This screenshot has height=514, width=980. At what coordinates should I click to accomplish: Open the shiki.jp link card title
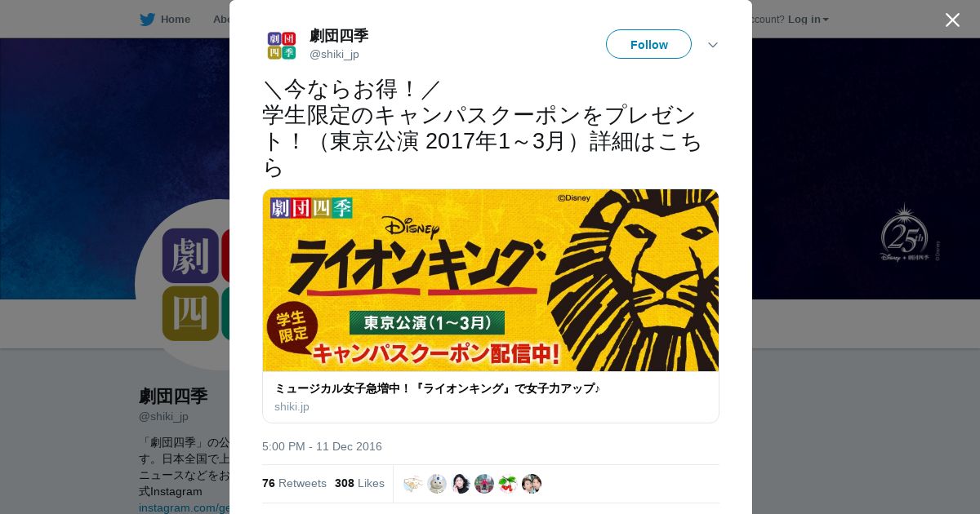(x=437, y=388)
